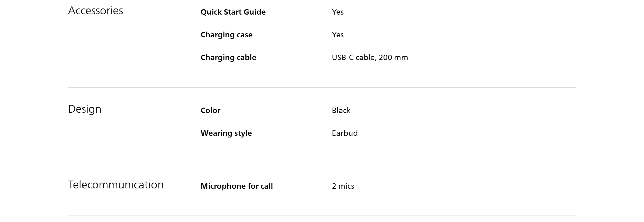This screenshot has width=644, height=222.
Task: Click Yes value beside Charging case
Action: coord(337,35)
